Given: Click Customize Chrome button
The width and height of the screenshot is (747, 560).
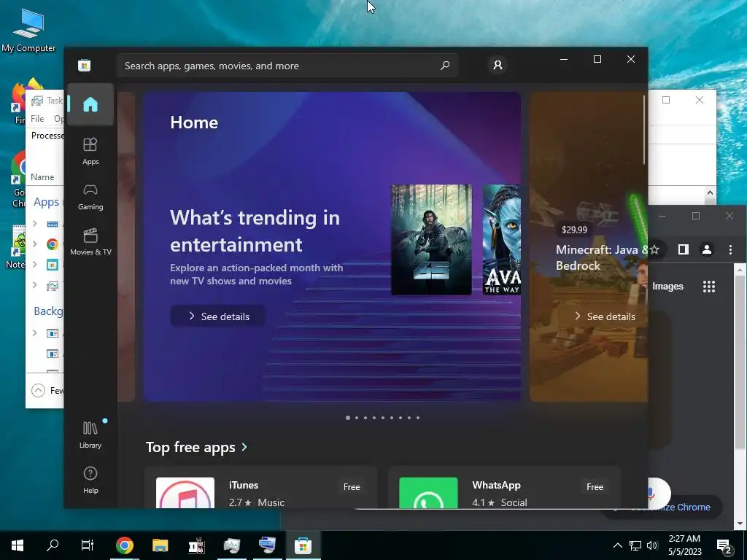Looking at the screenshot, I should pyautogui.click(x=670, y=507).
